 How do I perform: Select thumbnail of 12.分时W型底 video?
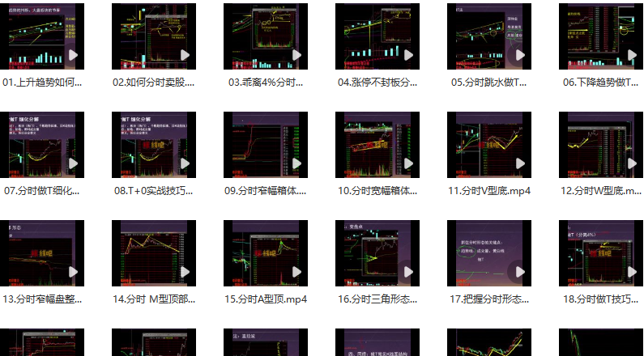tap(601, 145)
